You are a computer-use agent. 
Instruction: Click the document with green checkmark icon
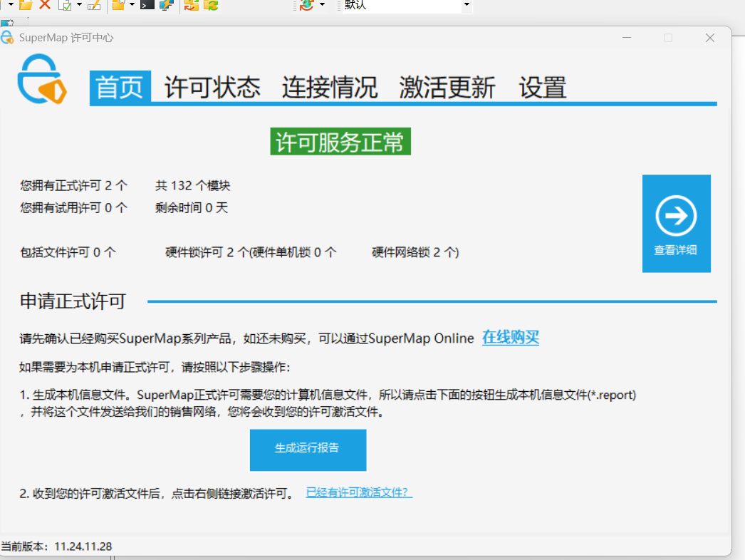[x=65, y=5]
